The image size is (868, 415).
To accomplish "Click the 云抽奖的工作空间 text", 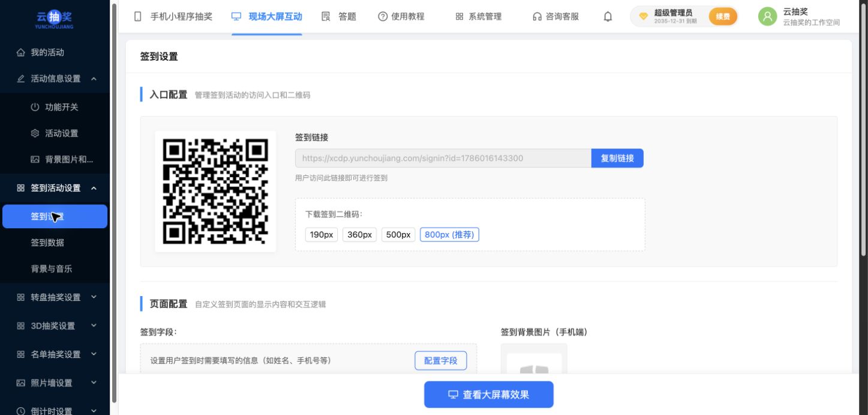I will point(811,23).
